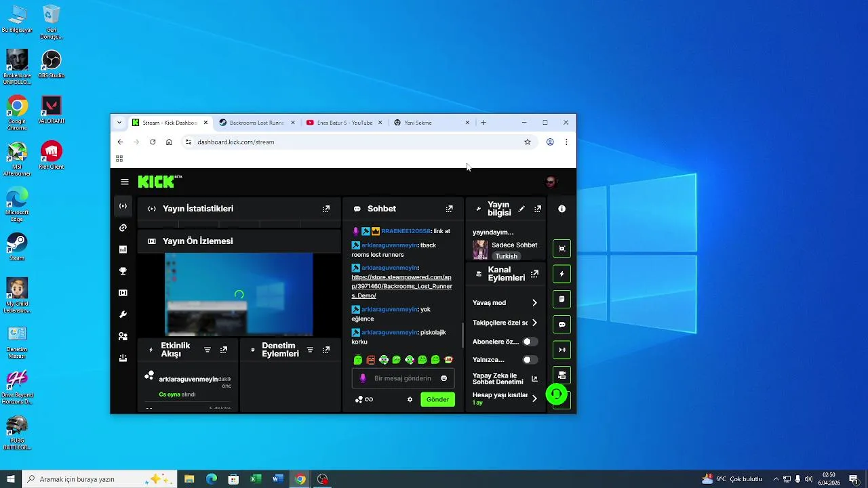The image size is (868, 488).
Task: Reload the Kick dashboard page
Action: 153,142
